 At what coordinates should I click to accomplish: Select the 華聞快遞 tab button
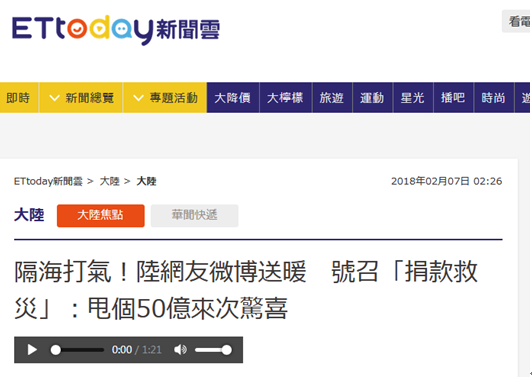coord(194,215)
